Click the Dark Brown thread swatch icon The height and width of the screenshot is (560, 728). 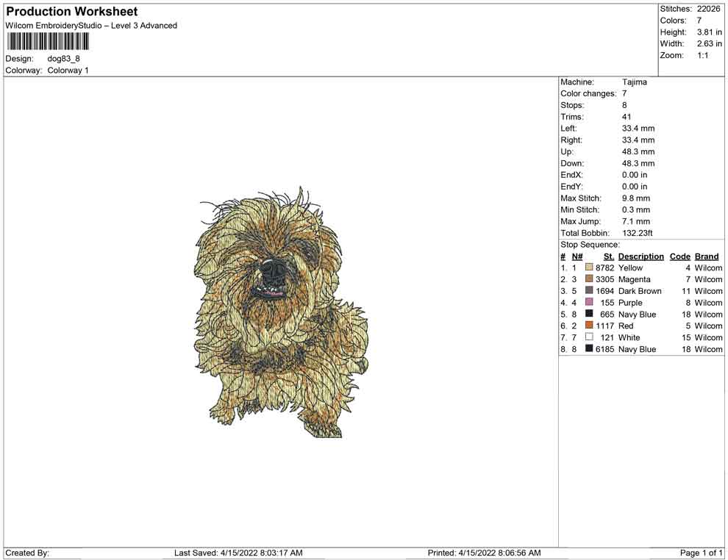click(x=588, y=291)
